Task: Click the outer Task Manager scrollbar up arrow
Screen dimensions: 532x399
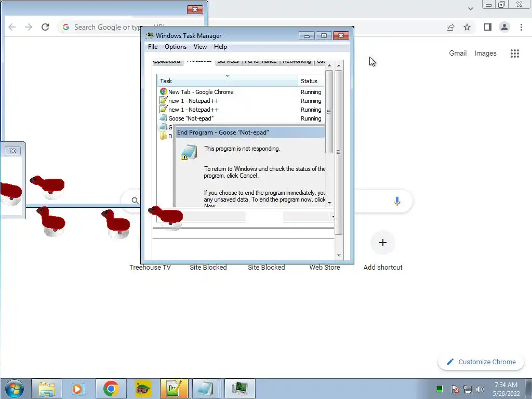Action: click(339, 65)
